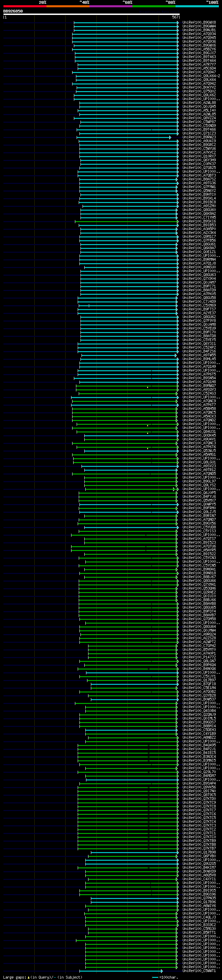Screen dimensions: 222x980
Task: Click the orange ~40% identity legend segment
Action: click(68, 6)
